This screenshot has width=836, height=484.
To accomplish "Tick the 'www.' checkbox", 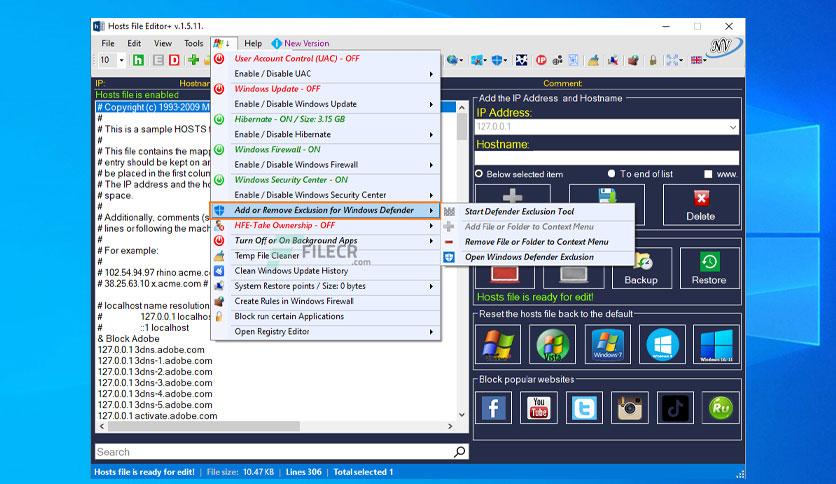I will [x=708, y=174].
